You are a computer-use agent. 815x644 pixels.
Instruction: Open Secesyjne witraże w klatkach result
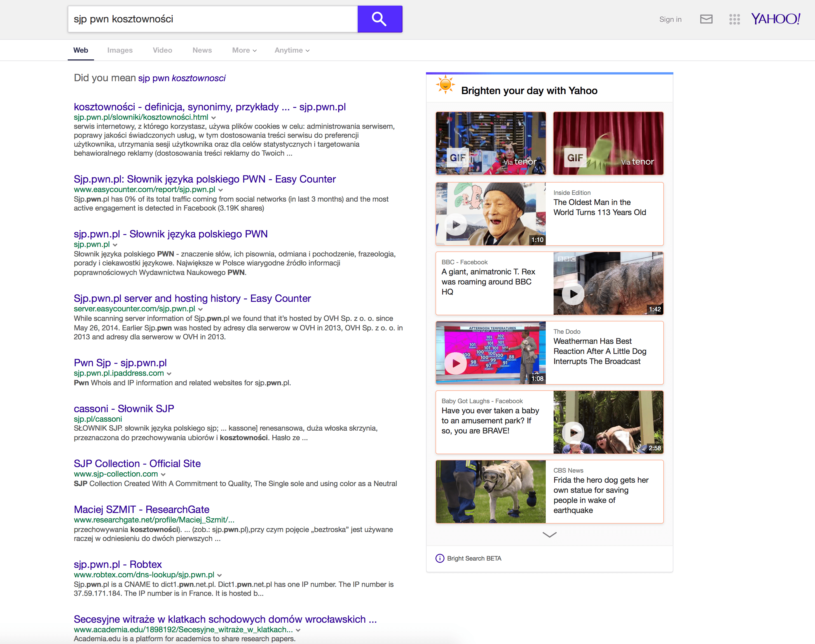coord(225,619)
